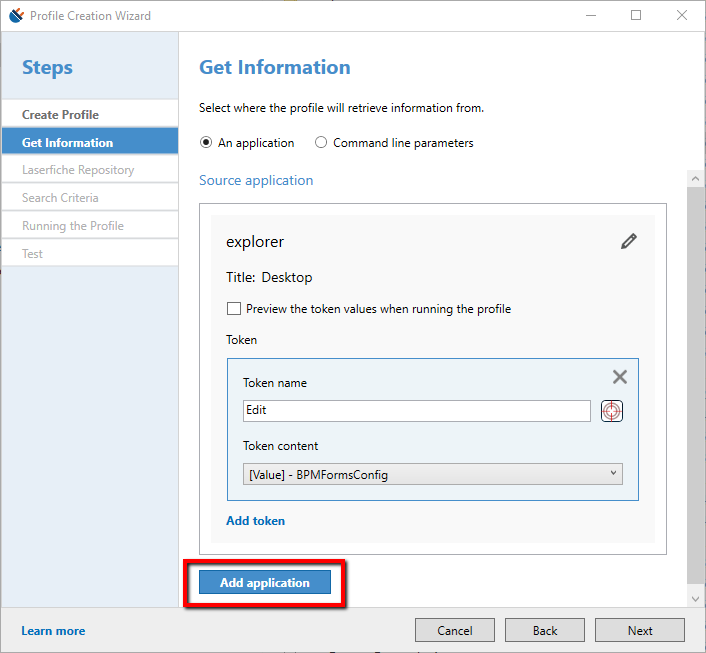
Task: Click the Token name input field
Action: click(x=416, y=411)
